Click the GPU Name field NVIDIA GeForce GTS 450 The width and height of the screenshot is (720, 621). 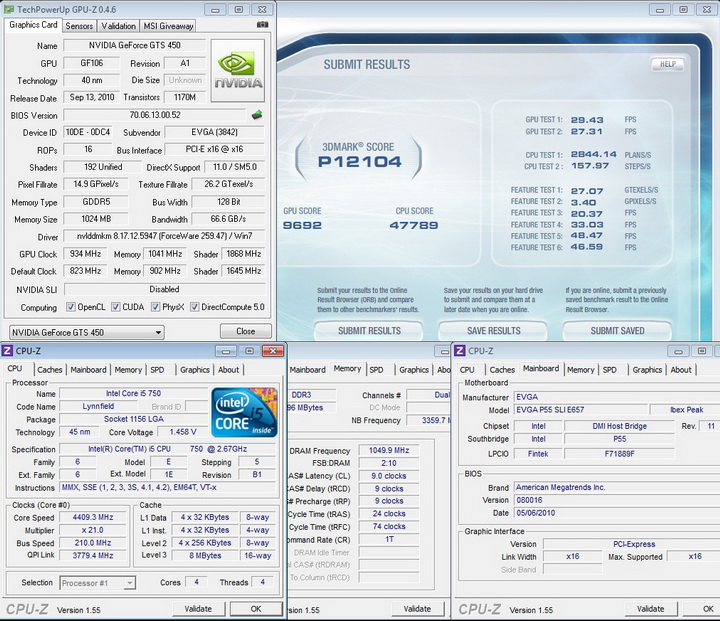pos(135,45)
